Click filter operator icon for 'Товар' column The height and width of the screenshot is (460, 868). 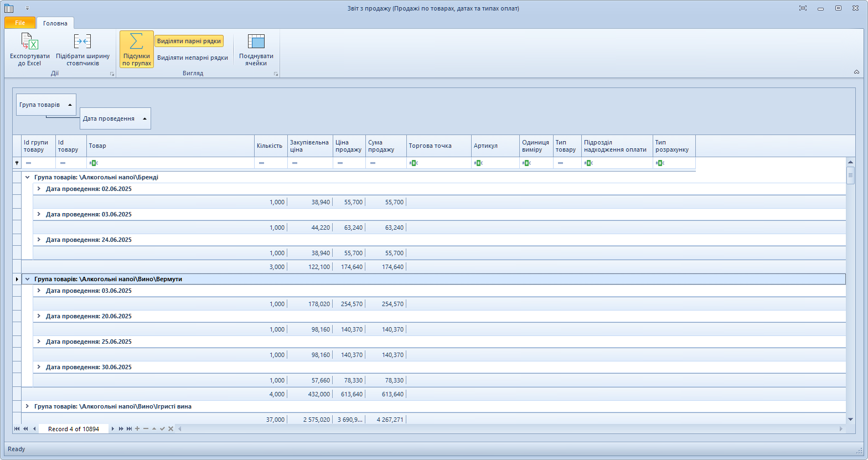point(93,163)
